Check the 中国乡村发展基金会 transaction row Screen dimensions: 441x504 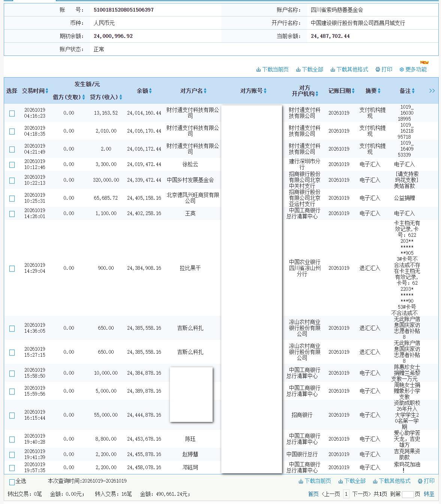tap(12, 180)
